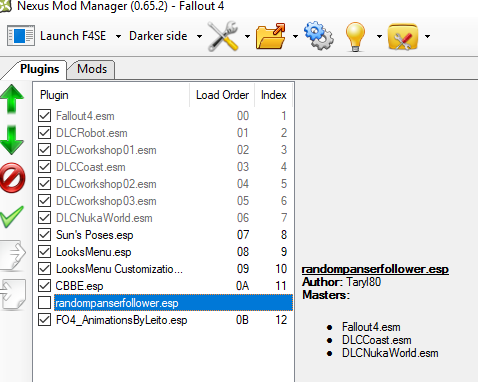Uncheck the Fallout4.esm checkbox
The width and height of the screenshot is (478, 382).
click(44, 116)
